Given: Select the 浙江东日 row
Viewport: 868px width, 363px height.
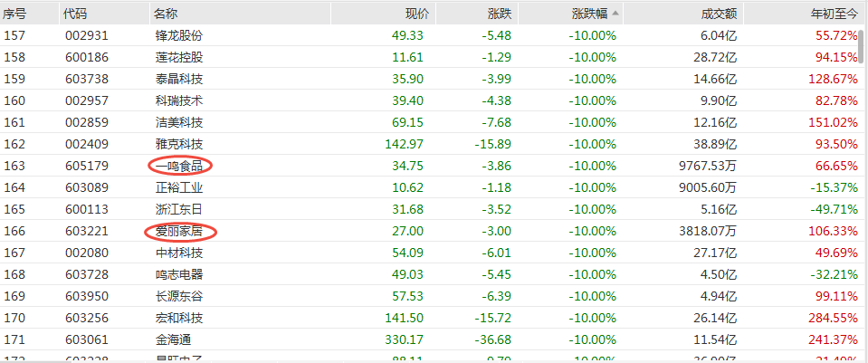Looking at the screenshot, I should click(x=431, y=210).
